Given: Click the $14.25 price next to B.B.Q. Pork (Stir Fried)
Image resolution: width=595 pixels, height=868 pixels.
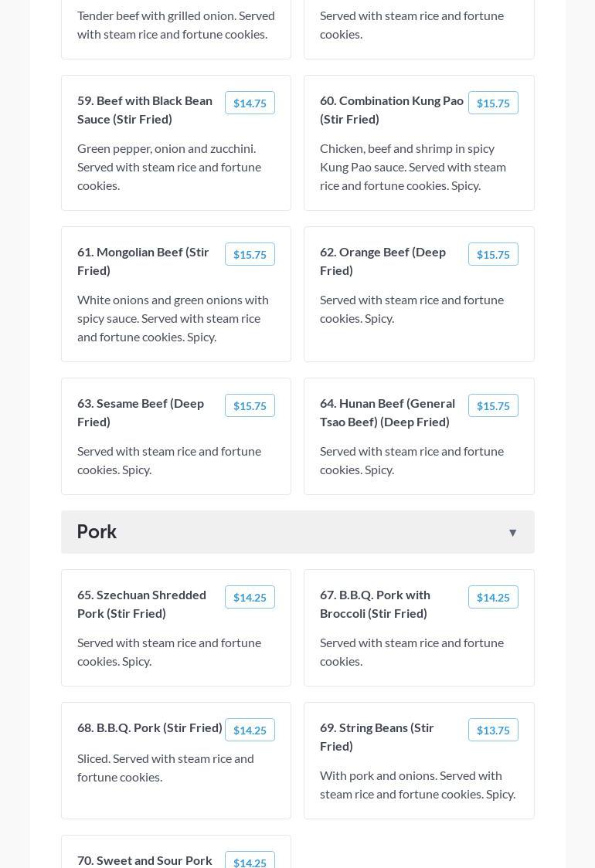Looking at the screenshot, I should (x=250, y=731).
